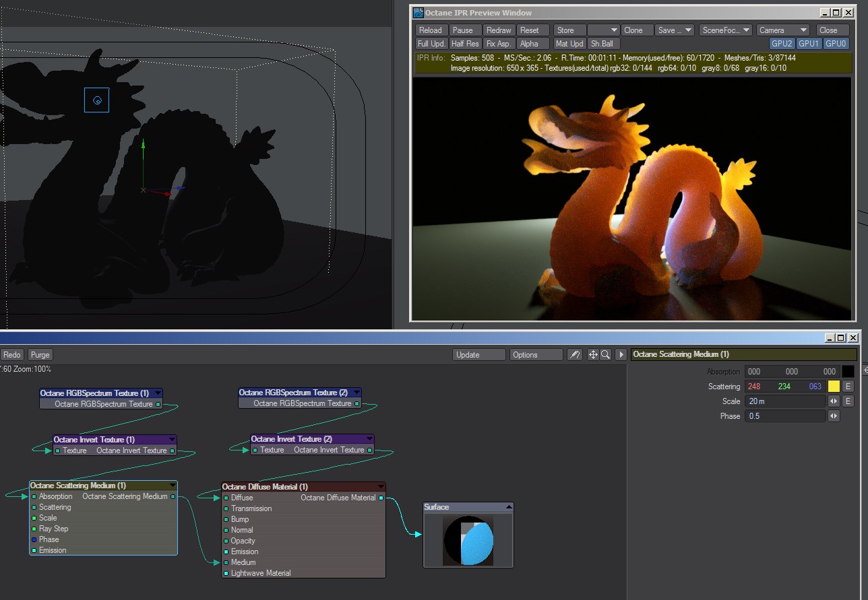This screenshot has height=600, width=868.
Task: Click Reload in the IPR window
Action: pyautogui.click(x=431, y=30)
